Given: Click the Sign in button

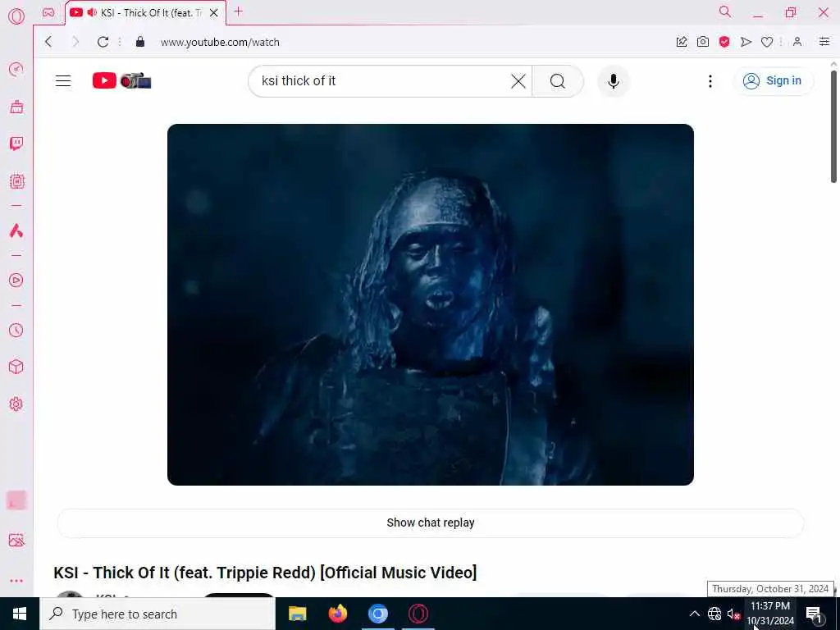Looking at the screenshot, I should click(x=773, y=81).
